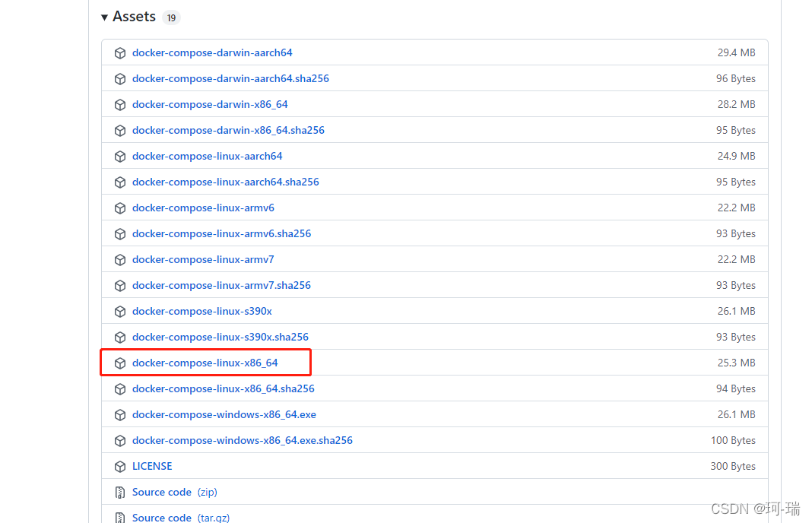The width and height of the screenshot is (812, 523).
Task: Click package icon beside docker-compose-linux-s390x.sha256
Action: coord(120,338)
